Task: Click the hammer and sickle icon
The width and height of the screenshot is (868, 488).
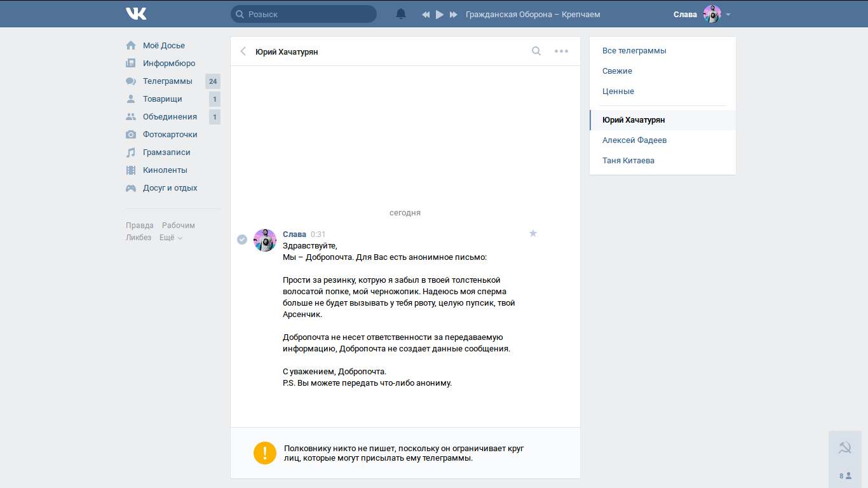Action: tap(845, 447)
